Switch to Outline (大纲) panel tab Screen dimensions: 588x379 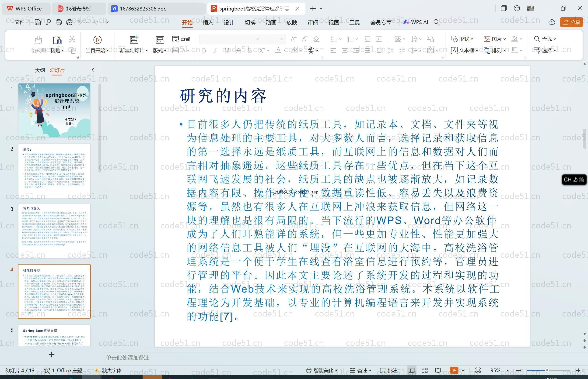[40, 70]
